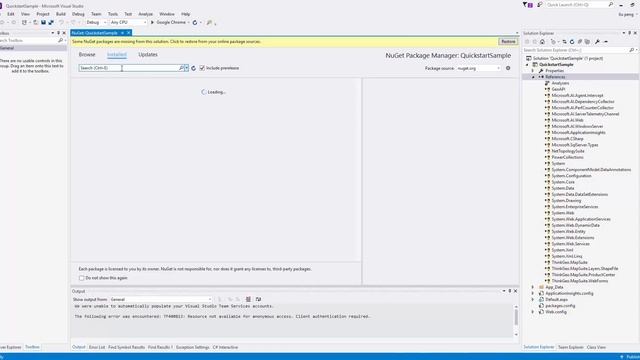Click the Solution Explorer Home icon
The width and height of the screenshot is (640, 360).
[542, 42]
